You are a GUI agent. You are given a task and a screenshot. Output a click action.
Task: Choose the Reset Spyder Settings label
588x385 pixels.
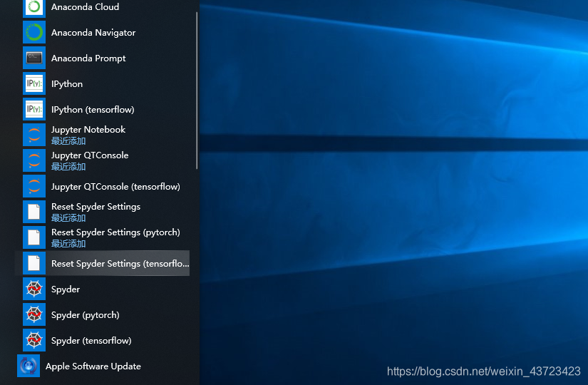coord(96,207)
